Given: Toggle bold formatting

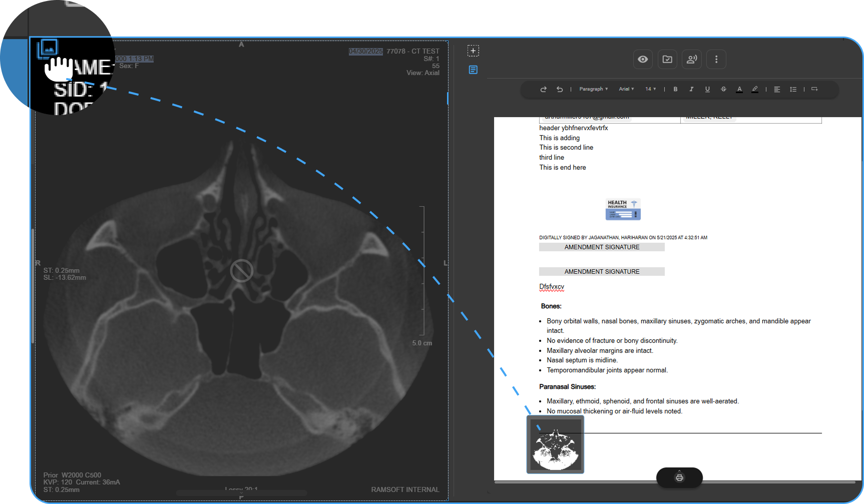Looking at the screenshot, I should tap(675, 89).
